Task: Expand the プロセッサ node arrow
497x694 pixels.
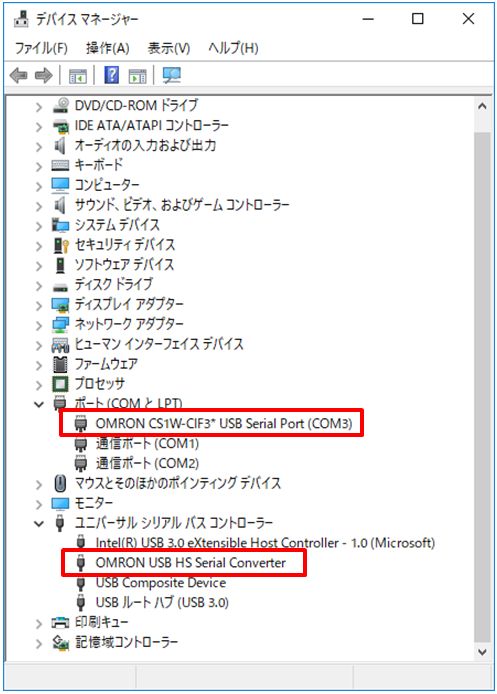Action: pos(39,385)
